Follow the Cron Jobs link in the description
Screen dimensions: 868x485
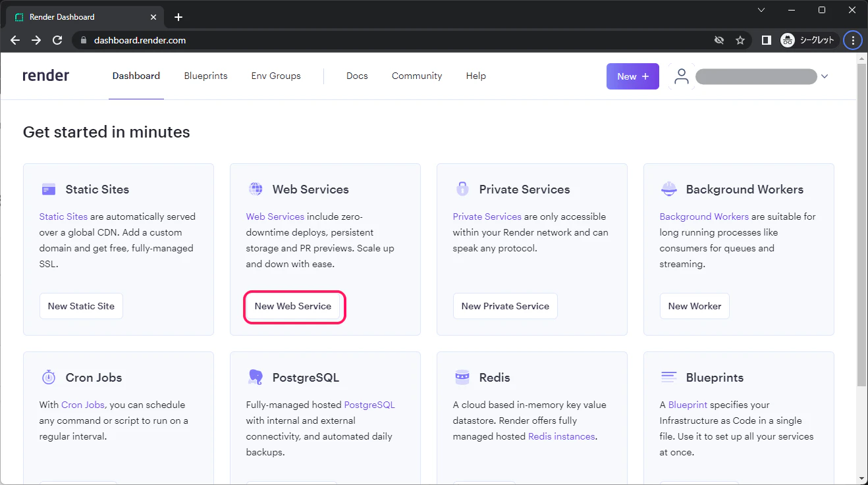(x=84, y=405)
